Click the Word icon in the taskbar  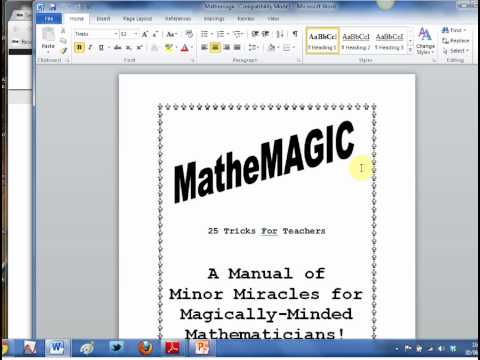point(57,349)
